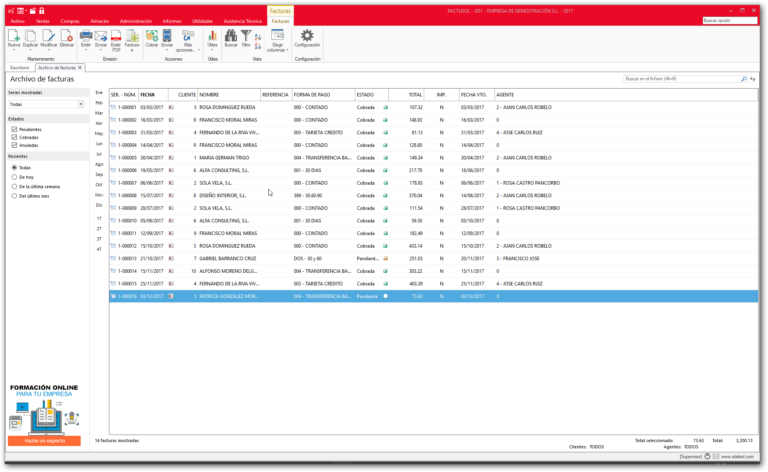This screenshot has width=768, height=472.
Task: Click the Emitir PDF icon
Action: [116, 40]
